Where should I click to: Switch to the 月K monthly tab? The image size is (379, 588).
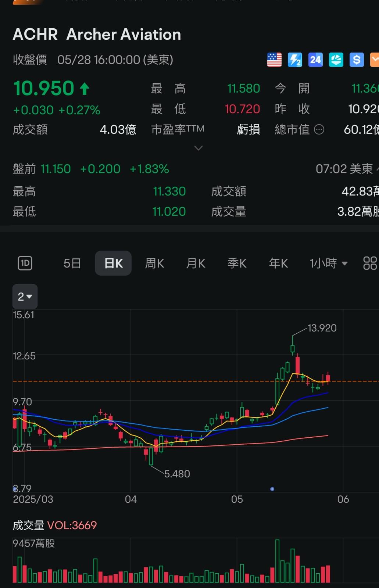tap(196, 263)
